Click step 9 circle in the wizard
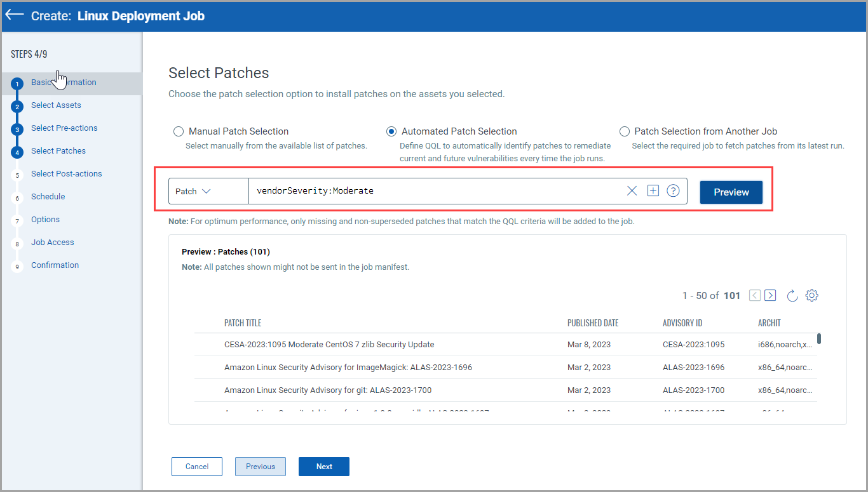The width and height of the screenshot is (868, 492). (17, 267)
